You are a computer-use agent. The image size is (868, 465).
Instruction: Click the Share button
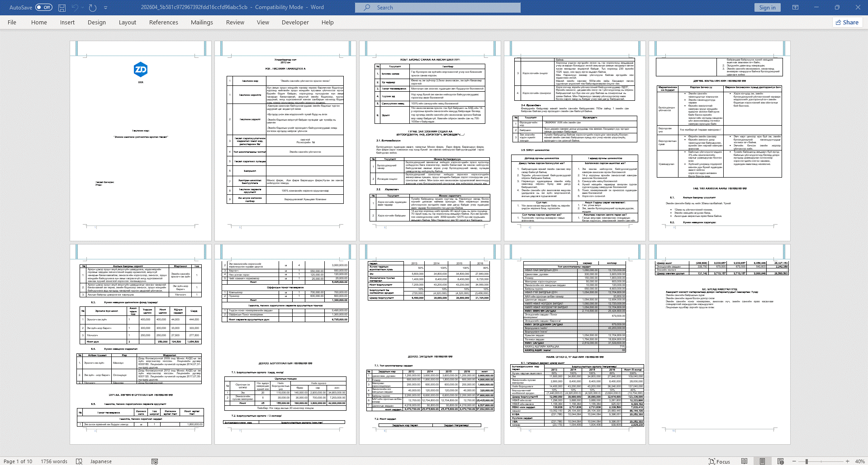[x=847, y=22]
